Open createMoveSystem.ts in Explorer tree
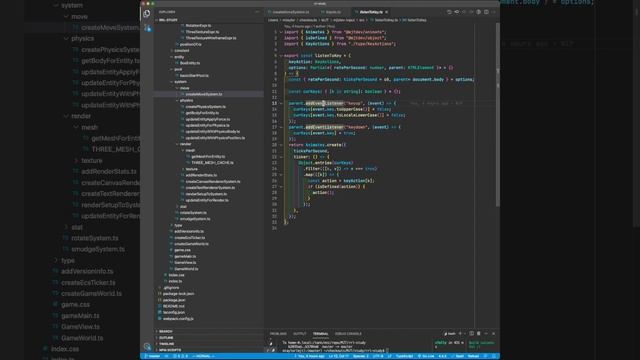This screenshot has width=640, height=360. (x=209, y=94)
